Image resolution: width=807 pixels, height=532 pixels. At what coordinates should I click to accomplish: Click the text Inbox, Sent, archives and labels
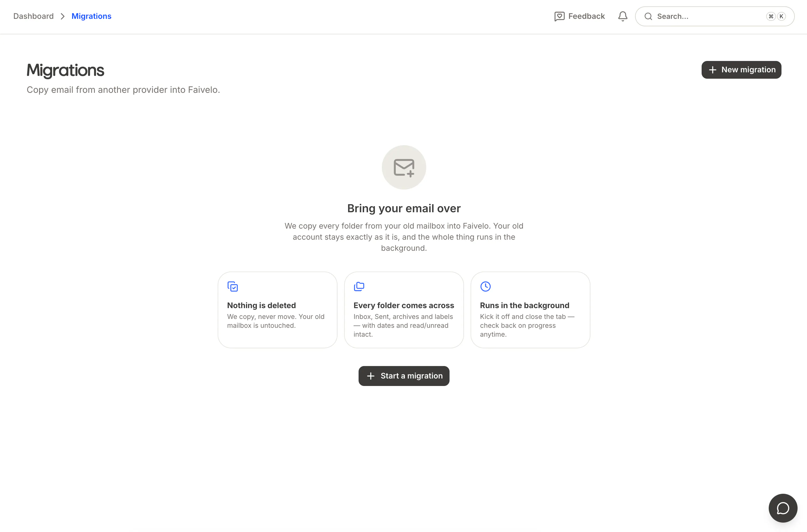pos(403,325)
